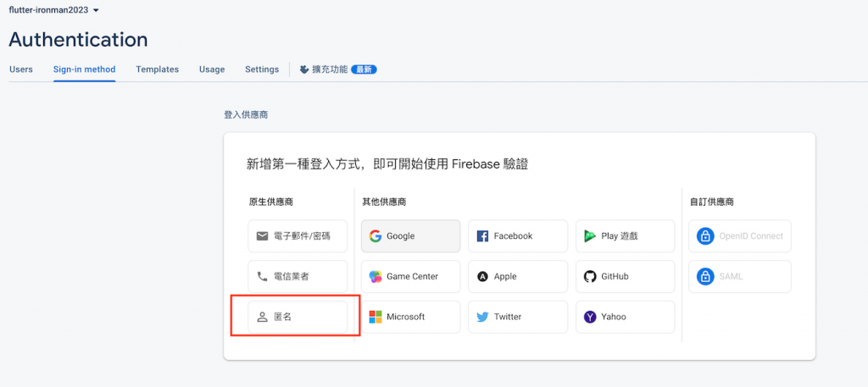Image resolution: width=868 pixels, height=387 pixels.
Task: Click the lock icon beside SAML
Action: point(705,276)
